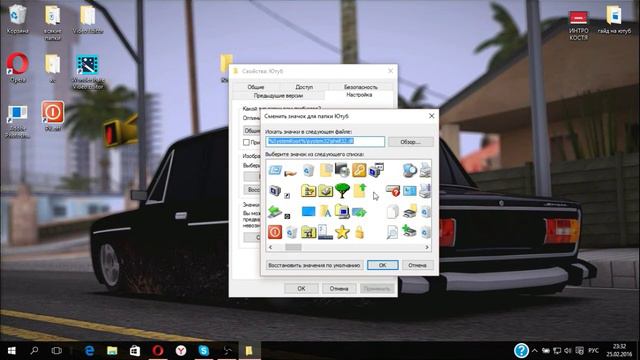Pick the folder with letter A fonts icon
This screenshot has height=360, width=640.
click(x=325, y=211)
